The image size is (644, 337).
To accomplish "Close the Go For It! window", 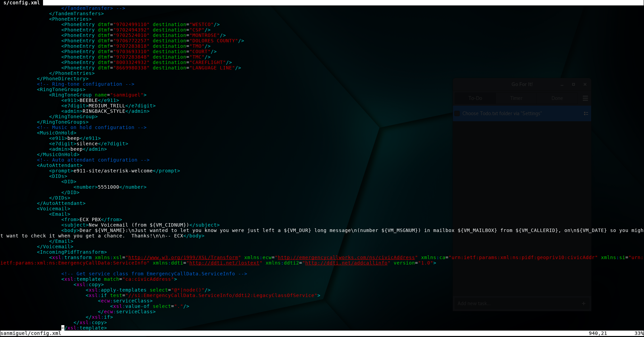I will [x=585, y=84].
